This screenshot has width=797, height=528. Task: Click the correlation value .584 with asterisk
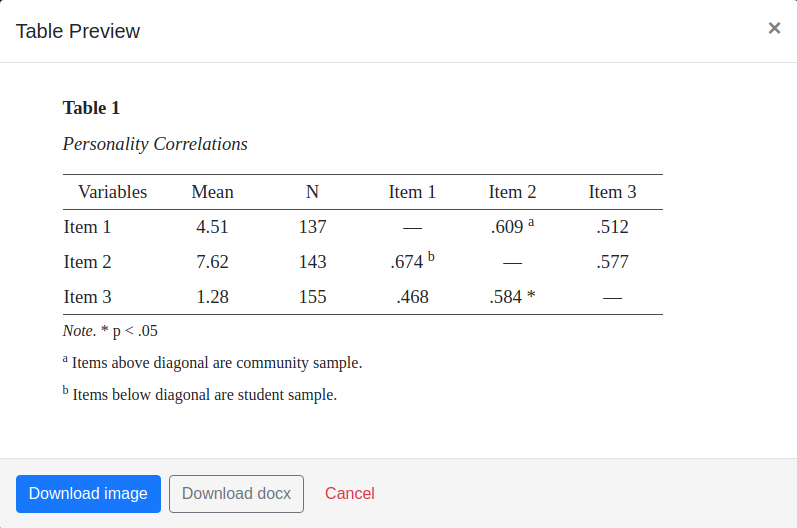tap(512, 297)
